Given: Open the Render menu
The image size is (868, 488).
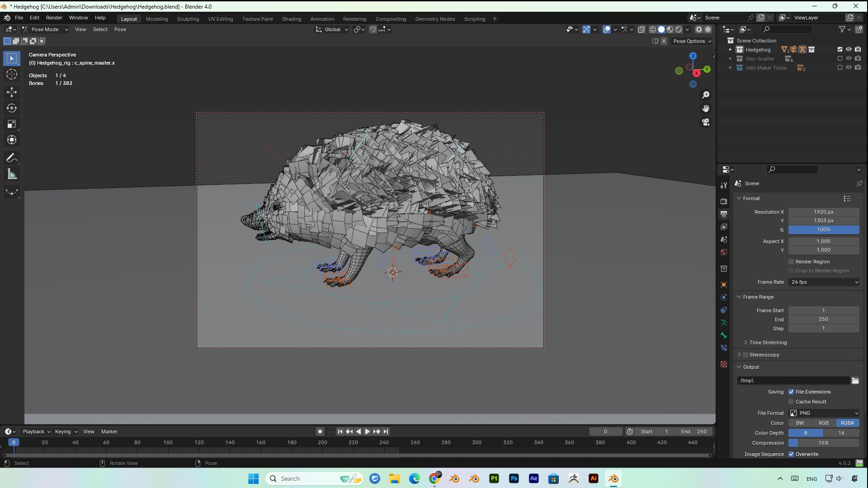Looking at the screenshot, I should pyautogui.click(x=54, y=18).
